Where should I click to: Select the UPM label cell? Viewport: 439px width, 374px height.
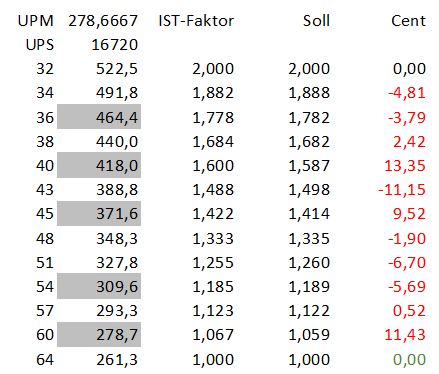[36, 21]
